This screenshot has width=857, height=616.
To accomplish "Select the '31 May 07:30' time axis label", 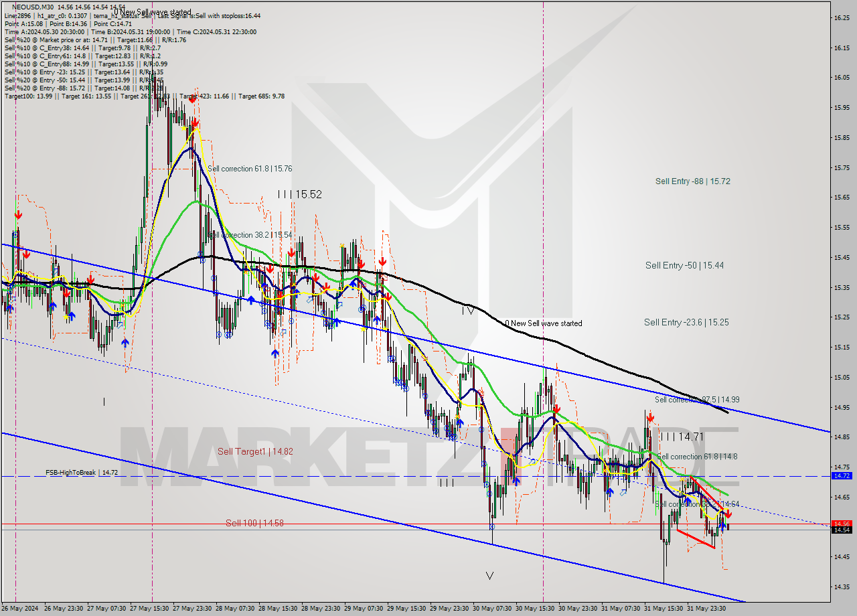I will [621, 609].
